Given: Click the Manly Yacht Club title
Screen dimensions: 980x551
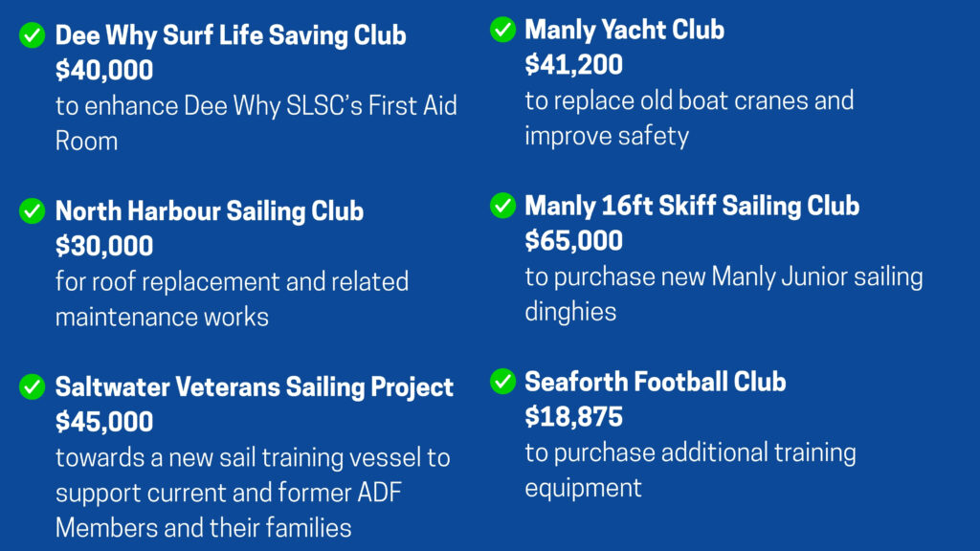Looking at the screenshot, I should coord(624,30).
